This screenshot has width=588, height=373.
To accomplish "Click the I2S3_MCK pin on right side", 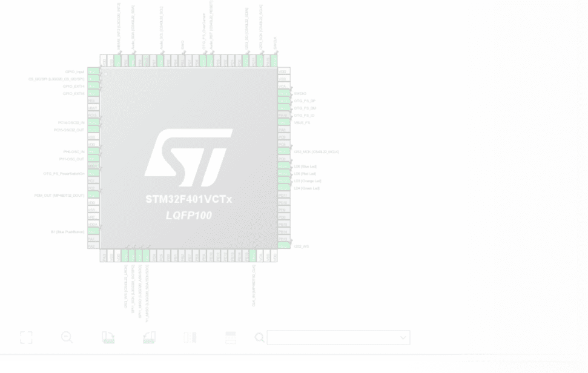I will pos(282,151).
